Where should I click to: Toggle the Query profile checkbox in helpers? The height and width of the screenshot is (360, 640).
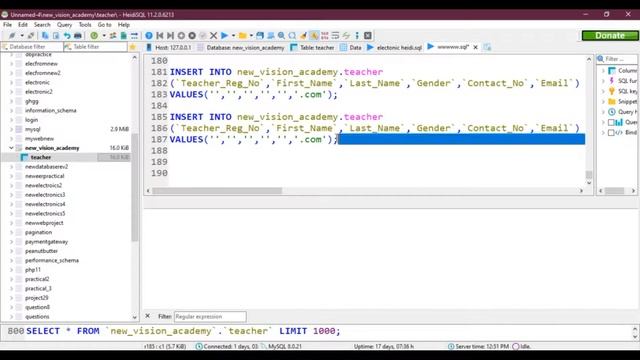click(611, 122)
